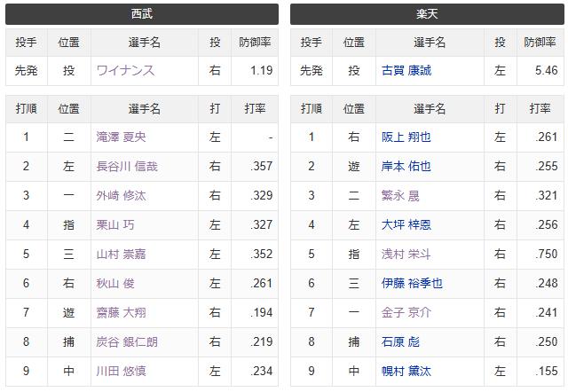Click 金子 京介 first baseman link
568x392 pixels.
coord(406,313)
